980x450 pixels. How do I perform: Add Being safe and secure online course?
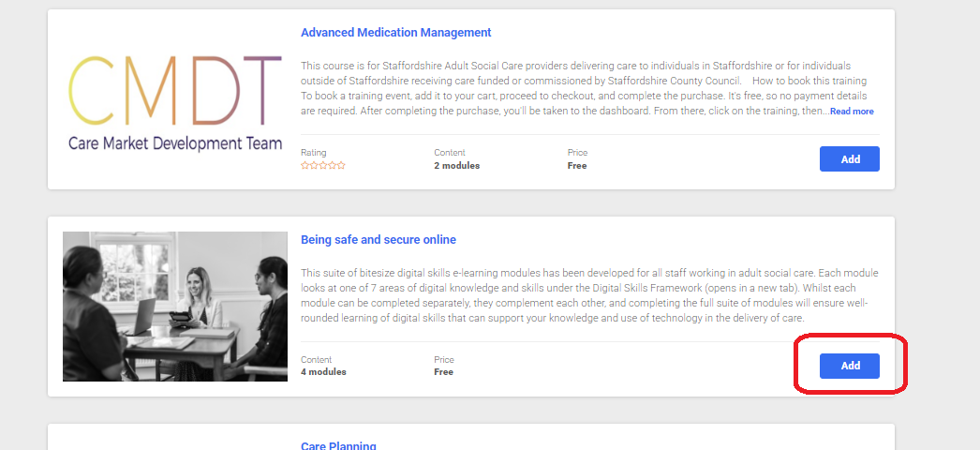pyautogui.click(x=850, y=366)
